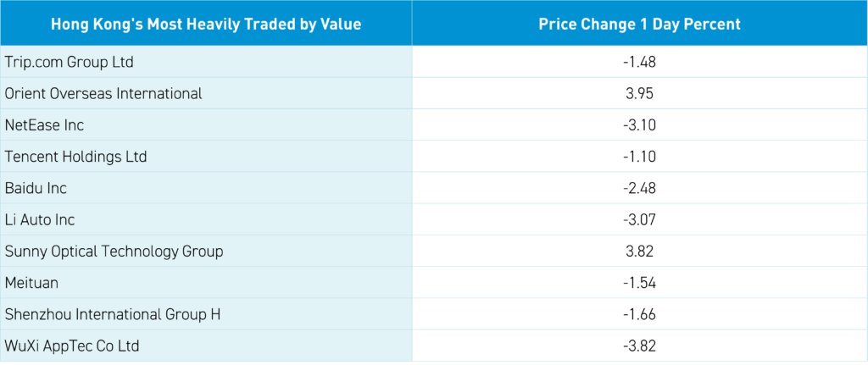
Task: Click the Hong Kong's Most Heavily Traded header
Action: click(206, 24)
